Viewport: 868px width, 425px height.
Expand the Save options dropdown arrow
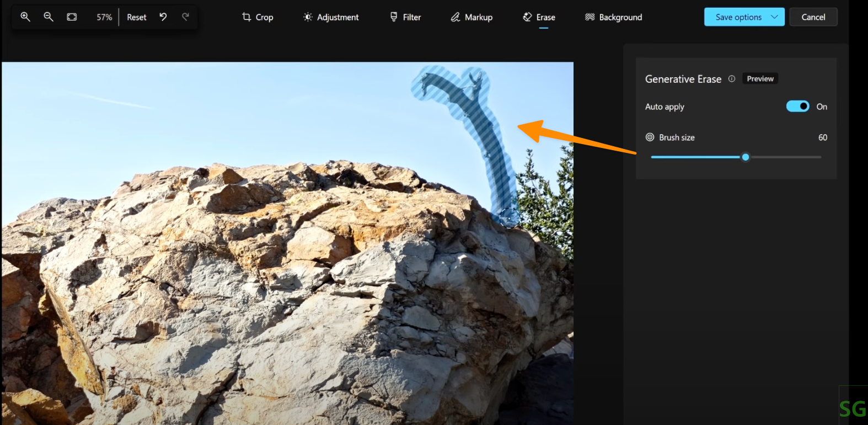click(x=774, y=17)
